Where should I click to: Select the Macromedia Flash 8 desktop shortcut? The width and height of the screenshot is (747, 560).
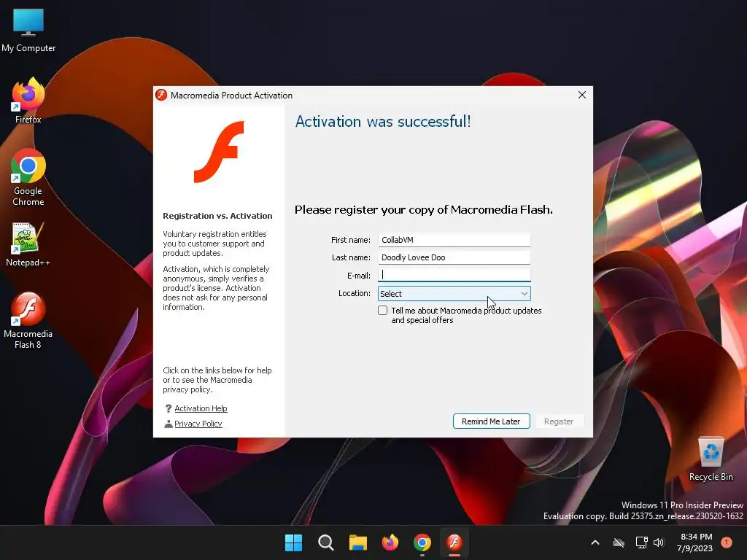click(28, 320)
